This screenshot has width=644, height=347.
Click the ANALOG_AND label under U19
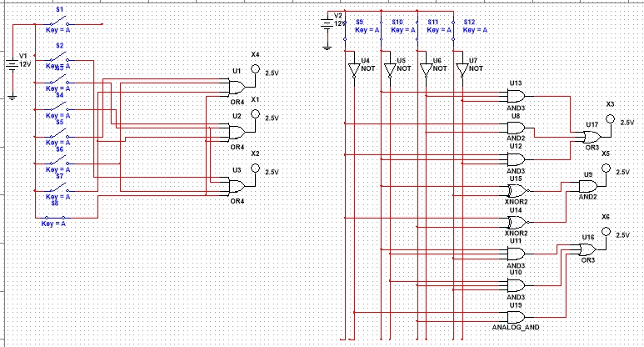(x=516, y=328)
